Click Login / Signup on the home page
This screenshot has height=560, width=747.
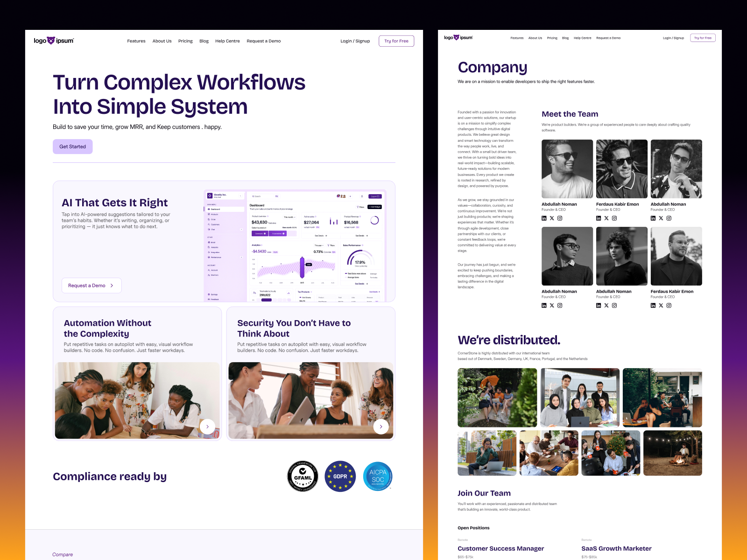point(355,41)
